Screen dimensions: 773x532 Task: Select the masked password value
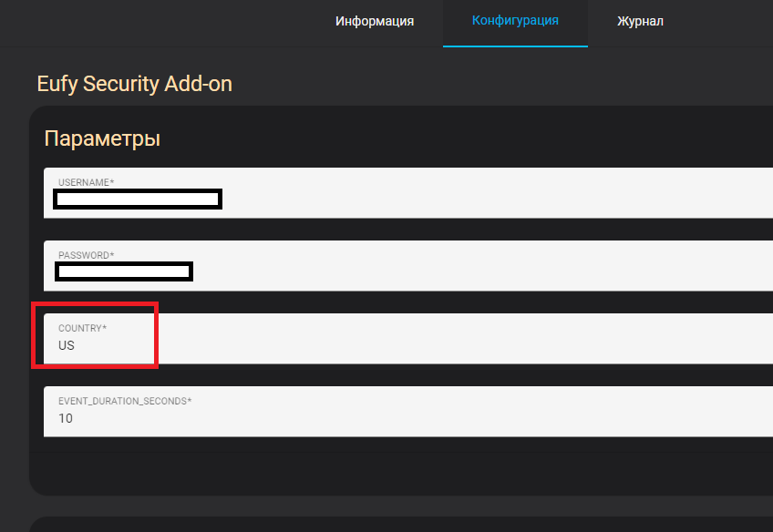coord(123,271)
